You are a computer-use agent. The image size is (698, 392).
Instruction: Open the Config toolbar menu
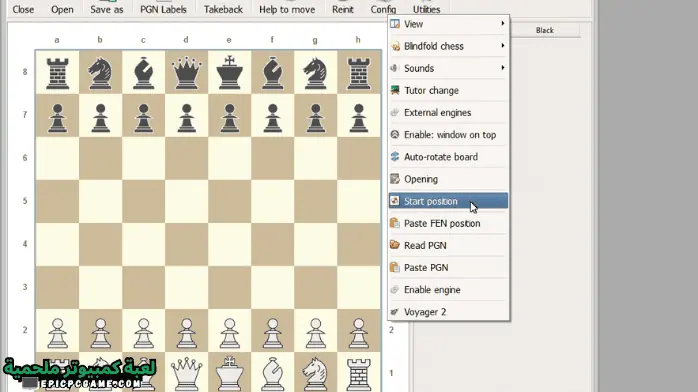pos(383,9)
